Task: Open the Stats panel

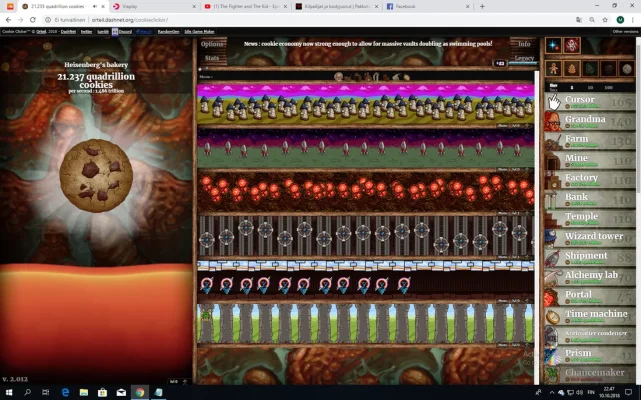Action: pyautogui.click(x=212, y=59)
